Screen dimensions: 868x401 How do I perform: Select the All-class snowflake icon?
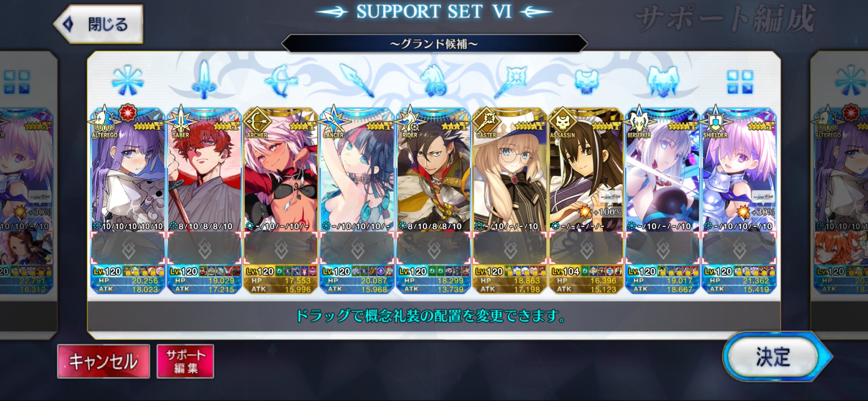click(128, 81)
